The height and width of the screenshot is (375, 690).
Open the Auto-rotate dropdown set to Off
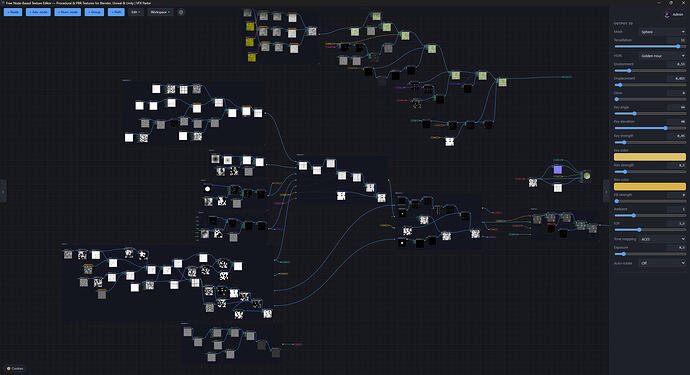coord(662,263)
